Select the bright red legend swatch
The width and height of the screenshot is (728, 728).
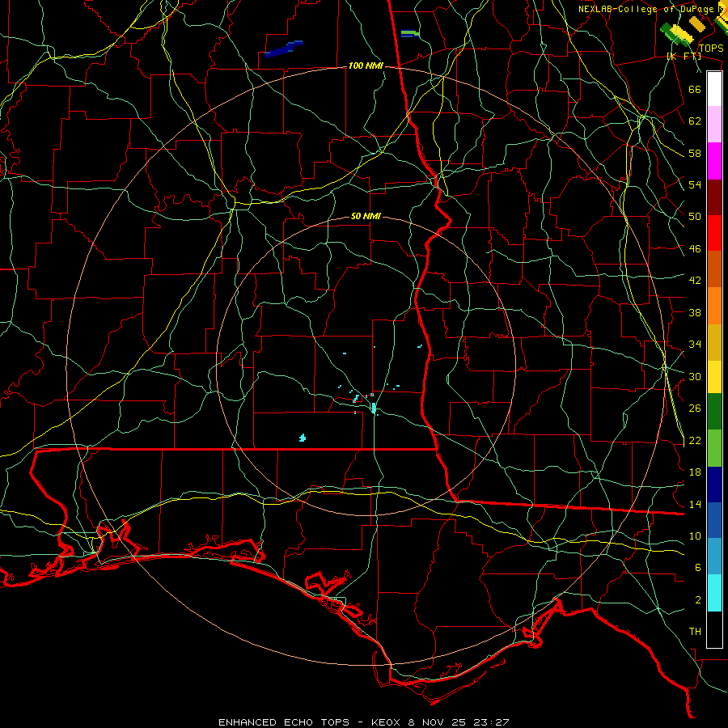pos(714,234)
